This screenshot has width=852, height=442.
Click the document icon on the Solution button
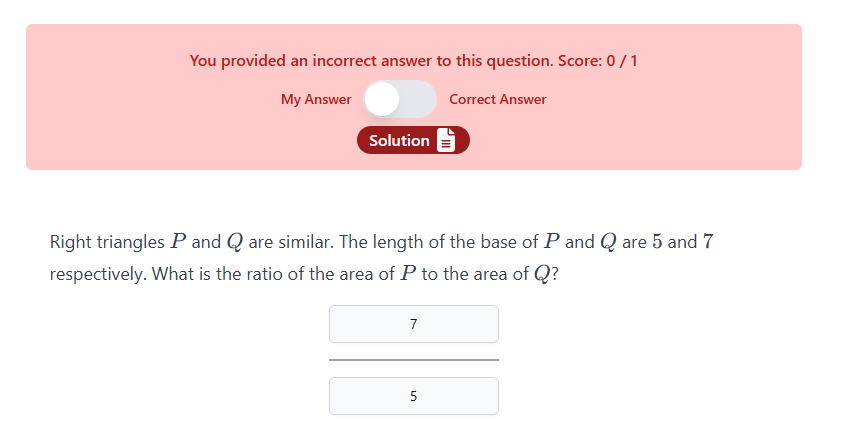coord(446,141)
